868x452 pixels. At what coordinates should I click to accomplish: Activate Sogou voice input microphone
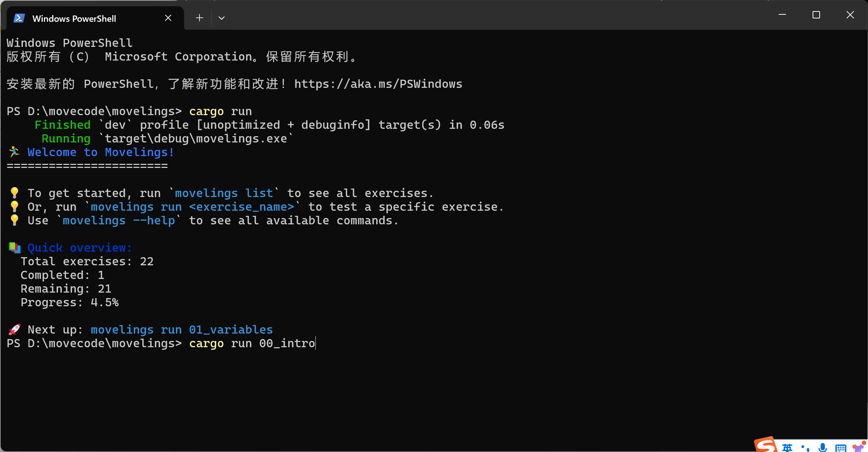pos(823,448)
